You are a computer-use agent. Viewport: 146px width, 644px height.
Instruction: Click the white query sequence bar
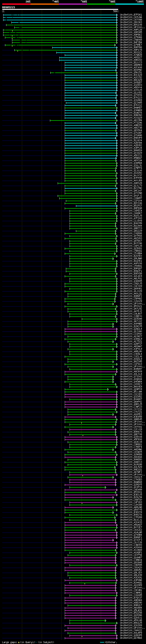(60, 10)
